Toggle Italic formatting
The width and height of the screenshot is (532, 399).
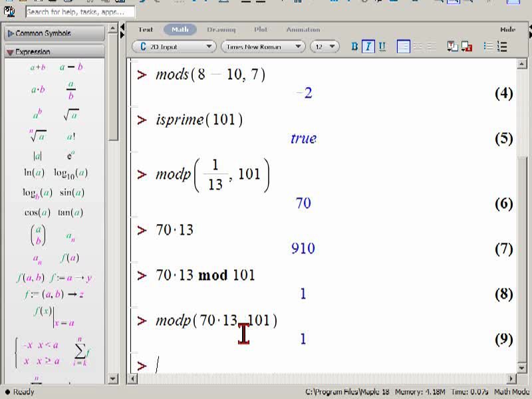pyautogui.click(x=368, y=47)
